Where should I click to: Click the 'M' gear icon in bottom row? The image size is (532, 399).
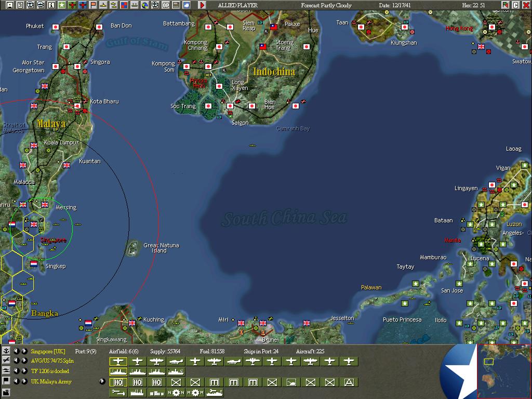click(x=195, y=393)
